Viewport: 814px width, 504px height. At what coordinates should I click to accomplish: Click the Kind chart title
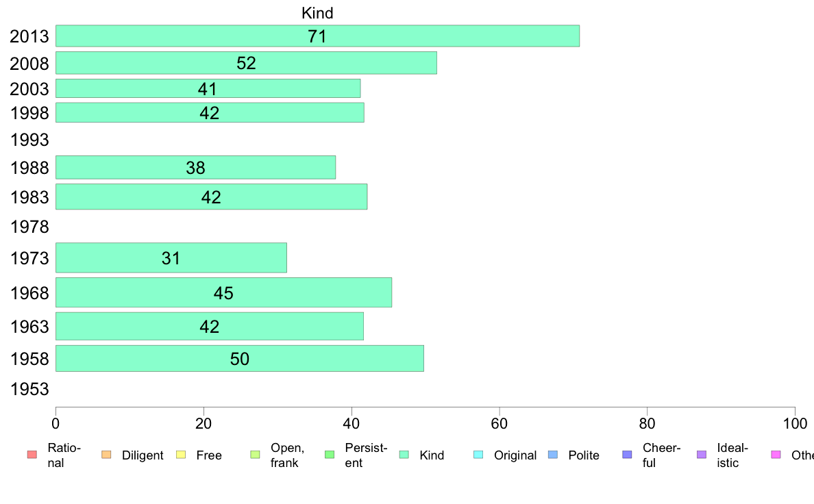(317, 13)
